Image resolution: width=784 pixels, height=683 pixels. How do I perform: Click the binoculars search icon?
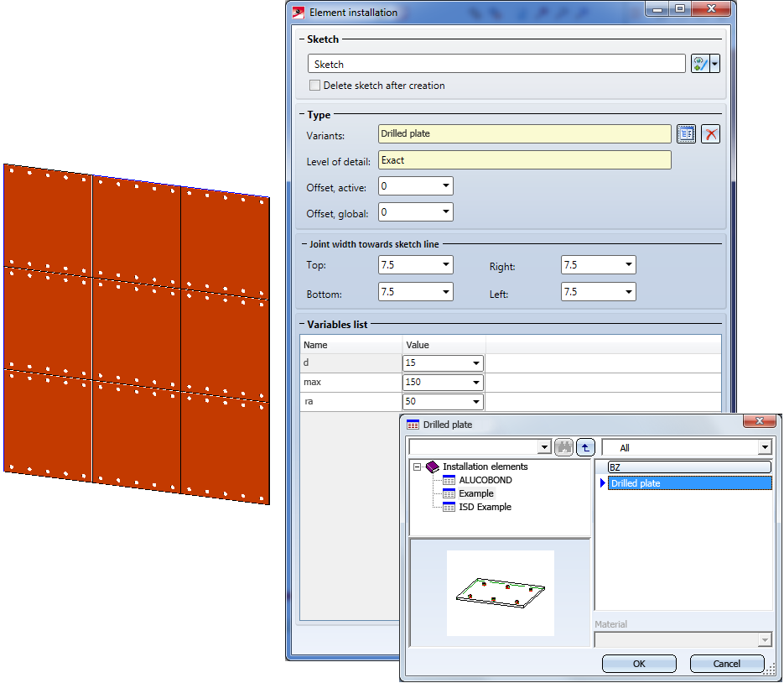(x=564, y=448)
